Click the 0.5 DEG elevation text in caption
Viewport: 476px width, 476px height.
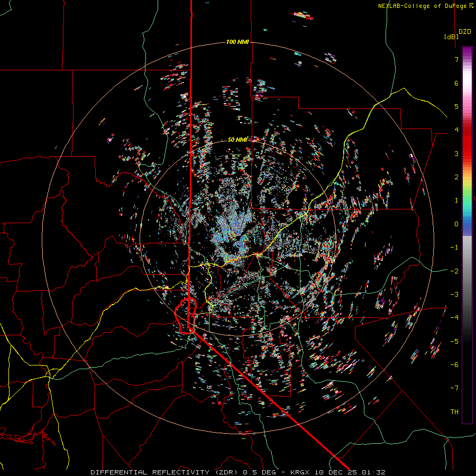click(260, 472)
